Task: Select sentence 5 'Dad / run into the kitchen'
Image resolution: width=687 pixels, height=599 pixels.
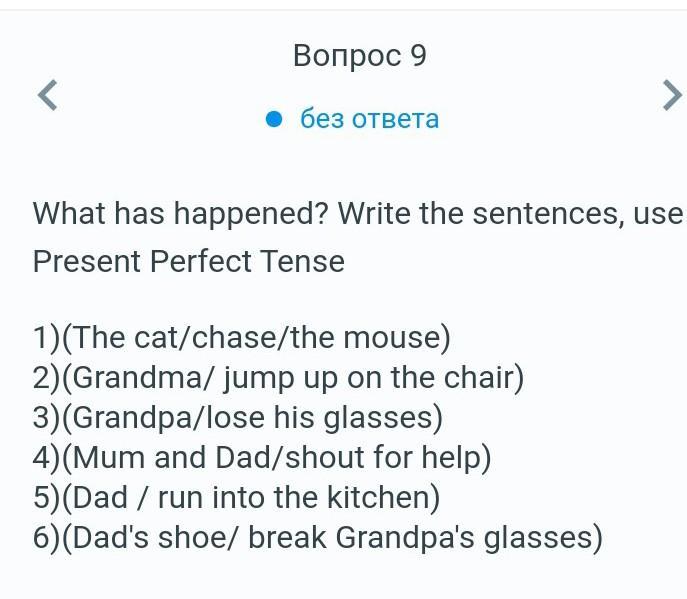Action: click(x=237, y=497)
